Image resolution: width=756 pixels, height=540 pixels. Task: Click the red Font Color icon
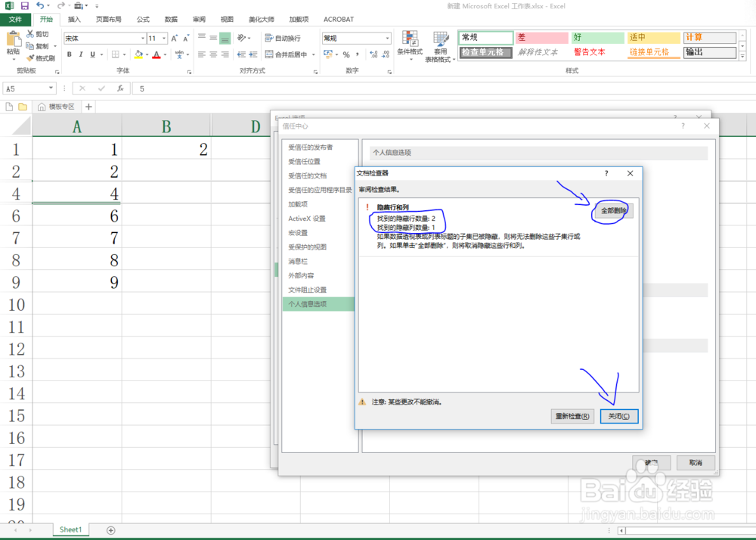tap(156, 54)
